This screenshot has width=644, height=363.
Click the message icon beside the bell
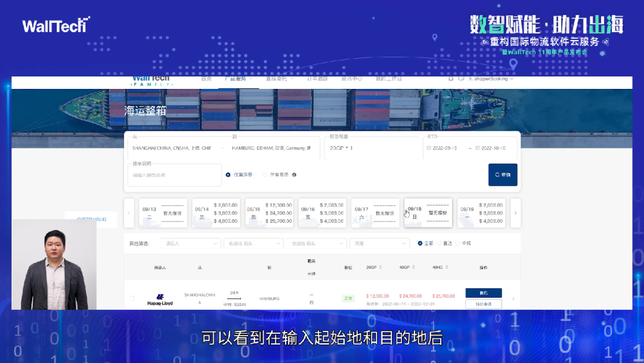point(461,78)
